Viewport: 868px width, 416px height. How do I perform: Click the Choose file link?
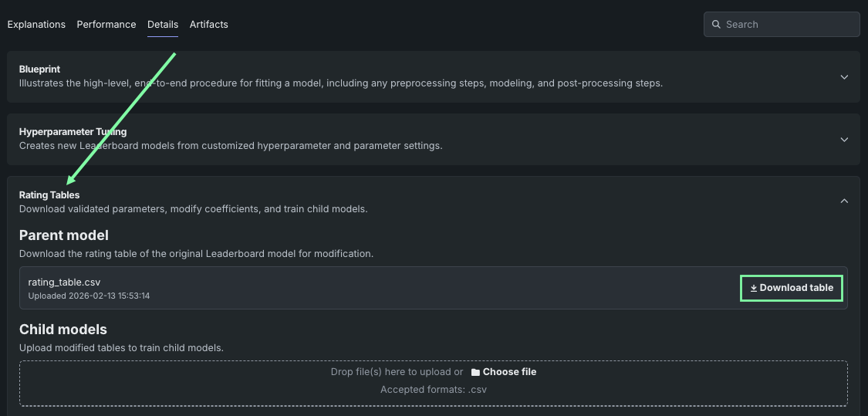[x=509, y=372]
